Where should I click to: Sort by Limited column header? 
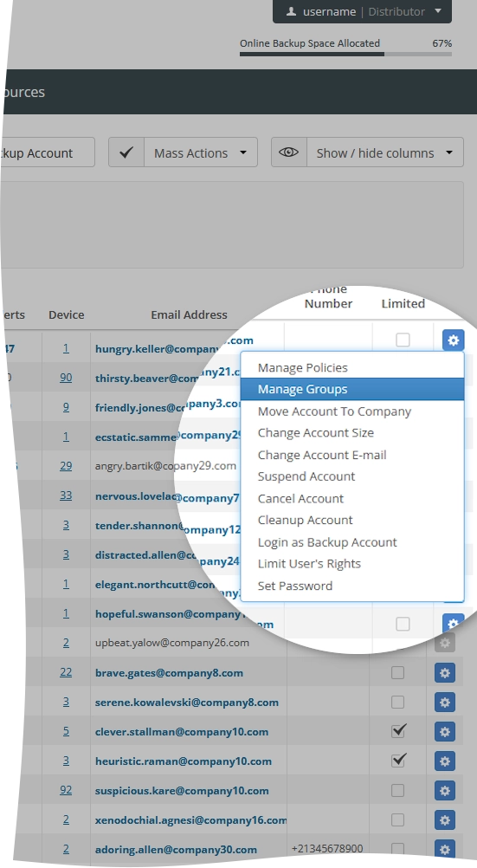pyautogui.click(x=403, y=303)
